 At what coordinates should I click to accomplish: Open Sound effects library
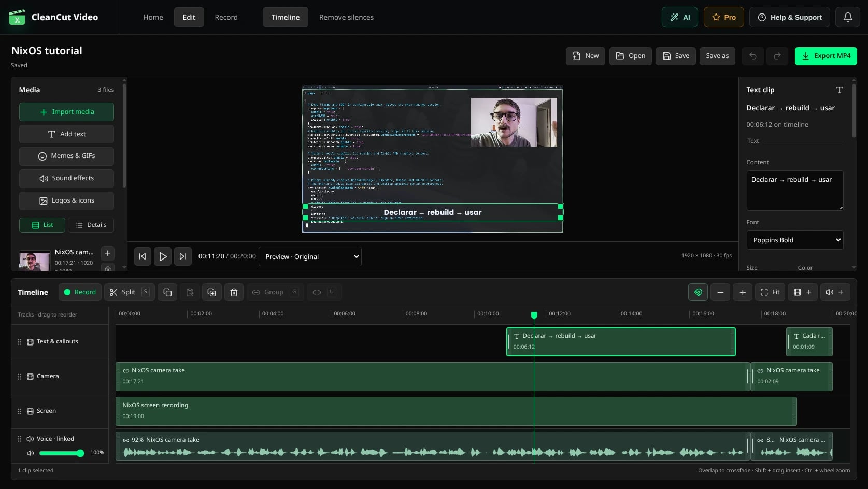pyautogui.click(x=66, y=178)
